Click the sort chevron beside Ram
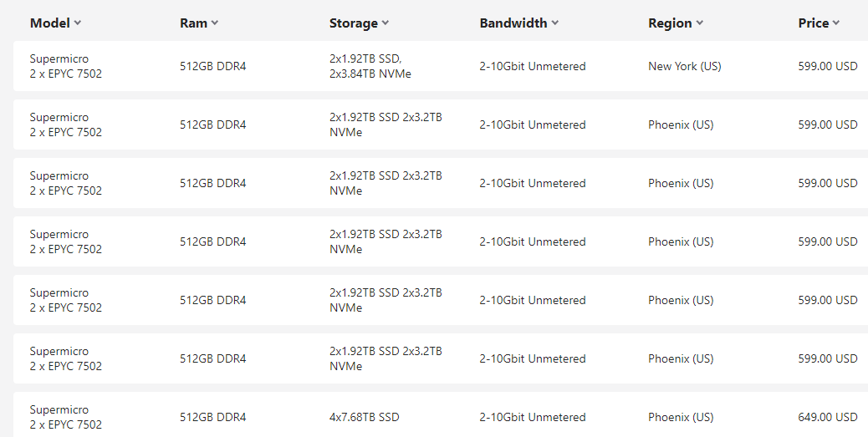The height and width of the screenshot is (437, 868). click(215, 23)
